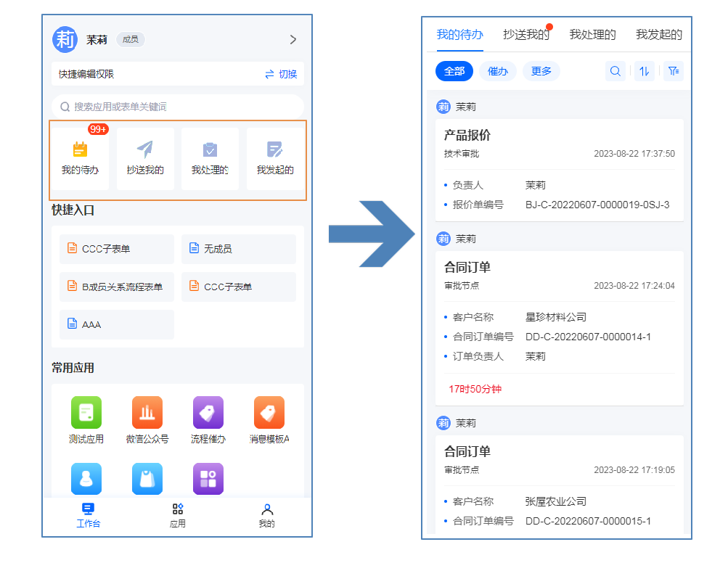728x563 pixels.
Task: Select the 全部 filter pill
Action: pyautogui.click(x=454, y=71)
